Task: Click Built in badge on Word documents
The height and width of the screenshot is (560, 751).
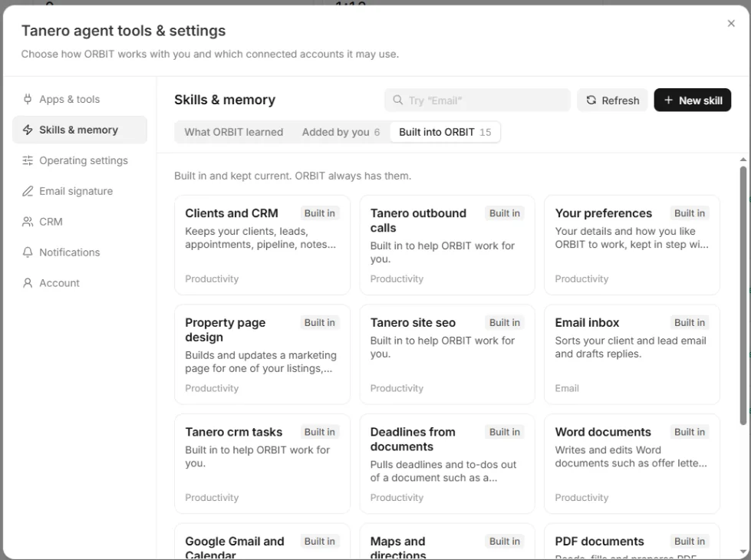Action: click(689, 432)
